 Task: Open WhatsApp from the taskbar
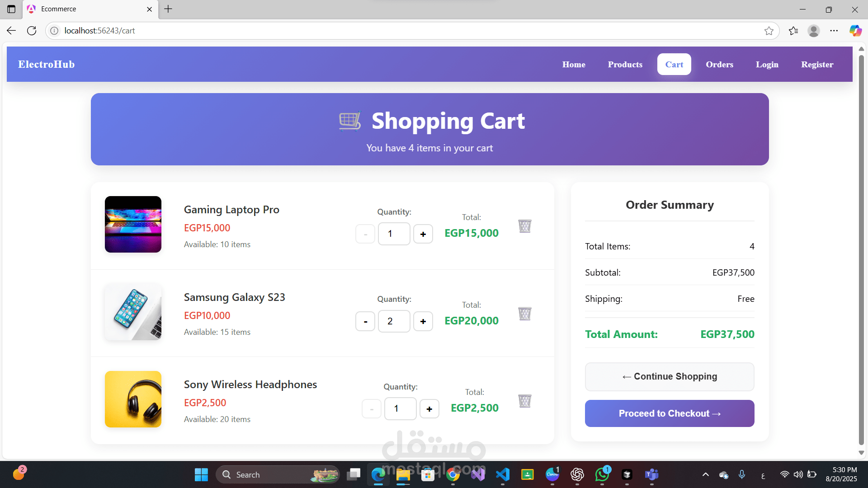(602, 474)
